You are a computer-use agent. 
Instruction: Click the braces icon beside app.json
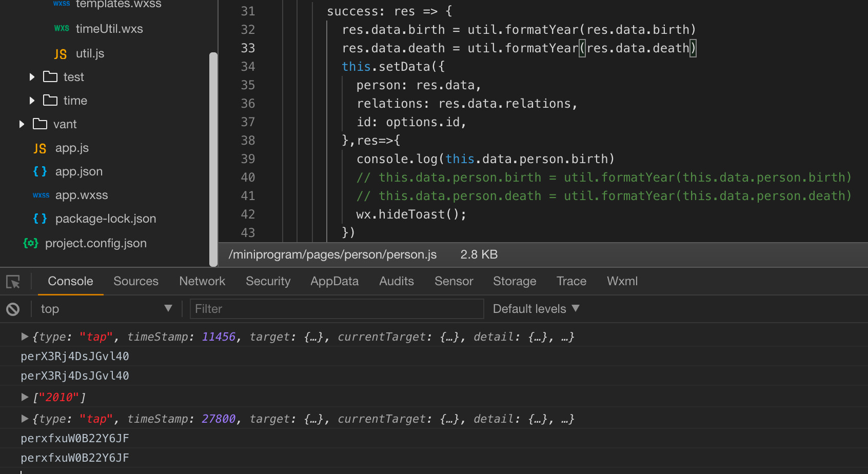[40, 171]
